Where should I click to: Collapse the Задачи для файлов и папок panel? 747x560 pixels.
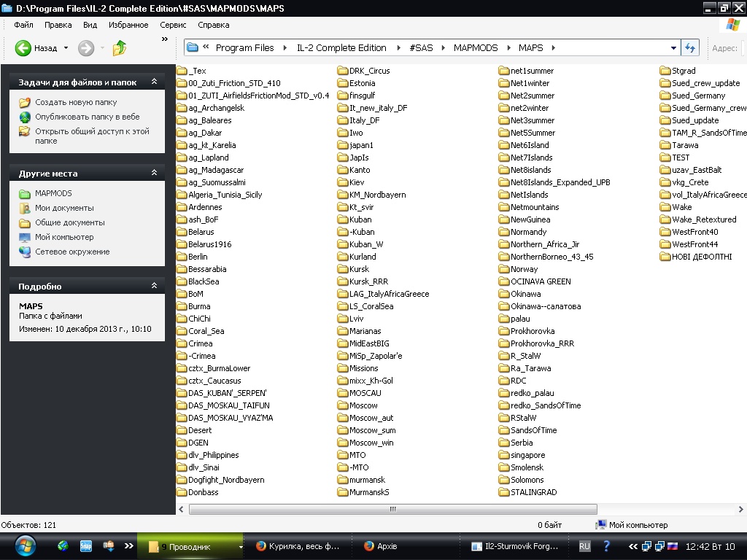tap(154, 82)
